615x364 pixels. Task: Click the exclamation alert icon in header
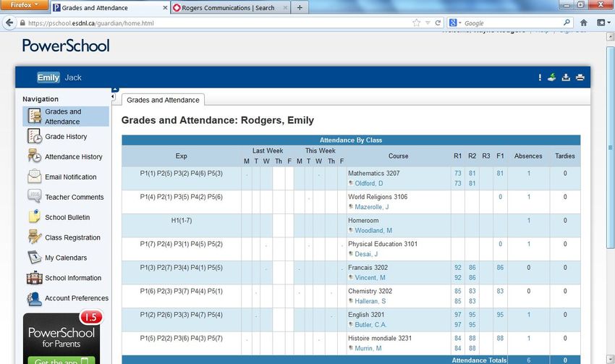coord(540,77)
